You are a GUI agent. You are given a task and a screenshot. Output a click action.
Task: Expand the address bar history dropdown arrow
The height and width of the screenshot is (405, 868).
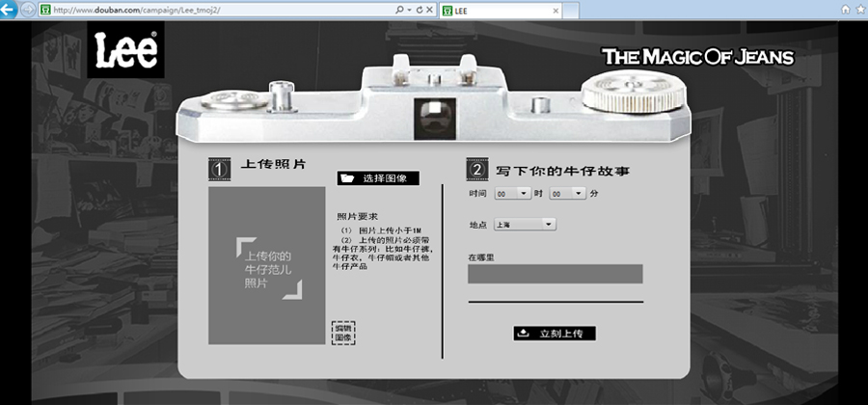409,10
